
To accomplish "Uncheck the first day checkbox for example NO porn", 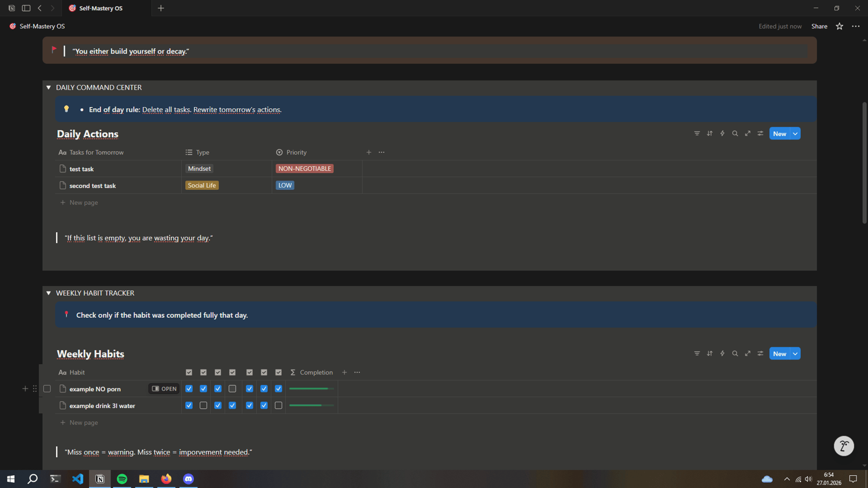I will (189, 389).
